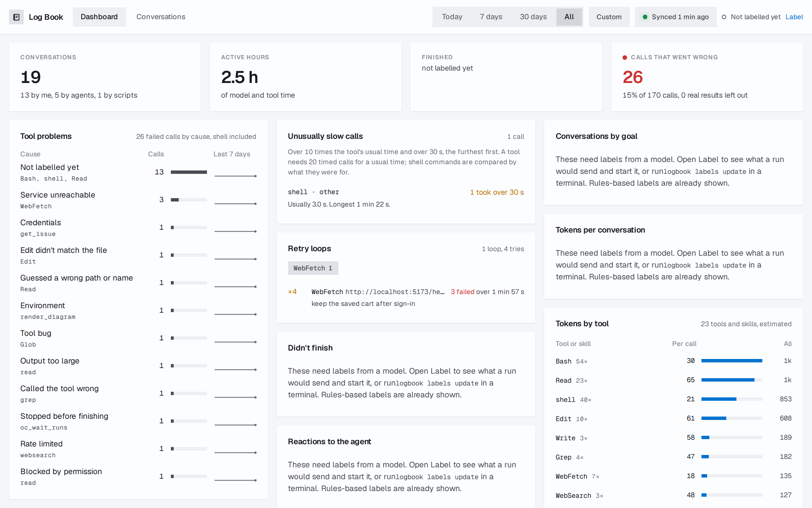
Task: Open the Edit didn't match the file row
Action: pyautogui.click(x=138, y=255)
